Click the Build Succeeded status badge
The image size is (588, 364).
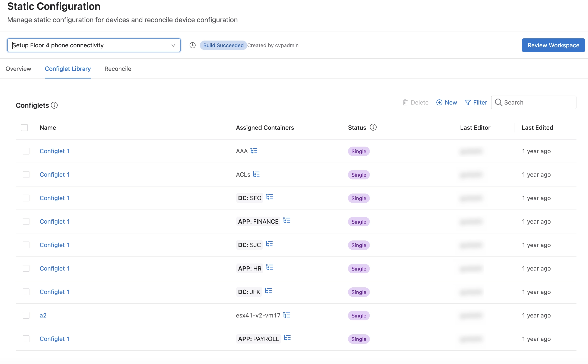click(223, 45)
